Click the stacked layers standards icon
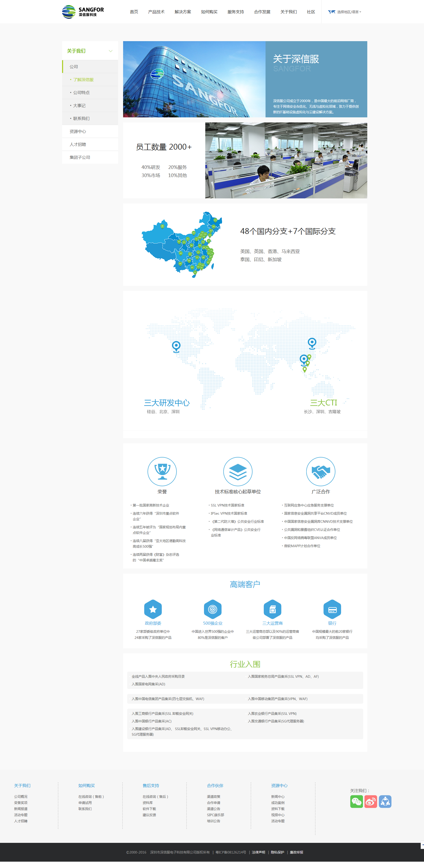This screenshot has height=868, width=424. point(238,471)
